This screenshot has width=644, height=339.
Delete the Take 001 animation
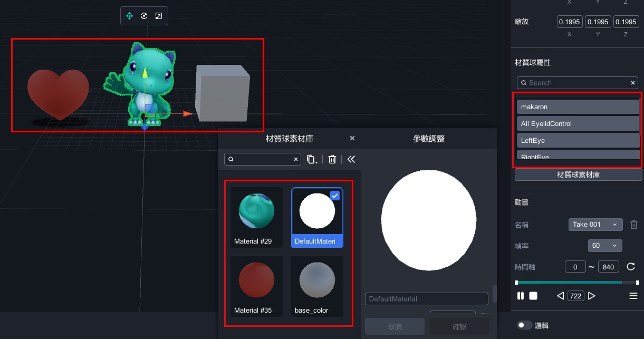point(634,225)
